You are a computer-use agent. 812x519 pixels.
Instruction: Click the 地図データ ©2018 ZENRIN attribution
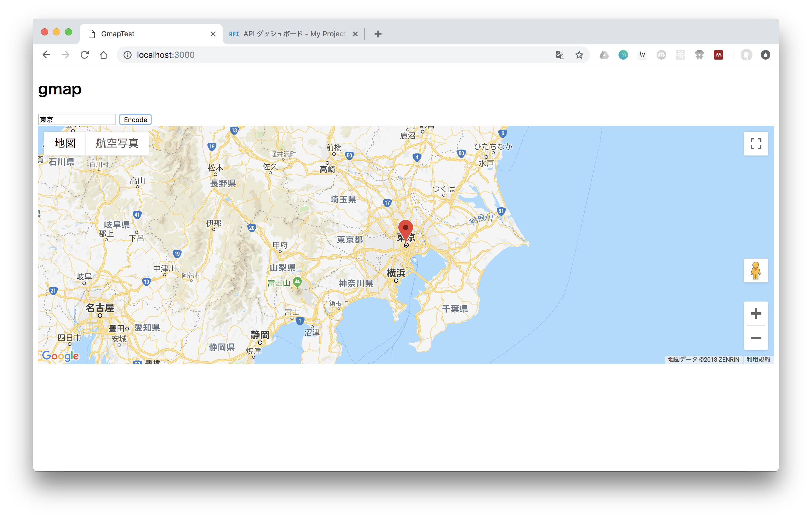[x=703, y=359]
